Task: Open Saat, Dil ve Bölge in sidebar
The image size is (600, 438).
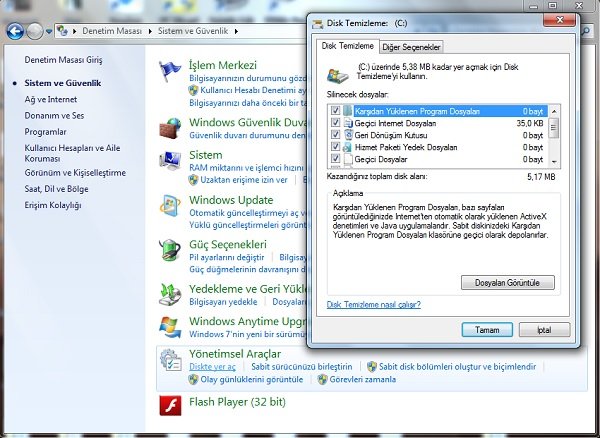Action: click(x=56, y=189)
